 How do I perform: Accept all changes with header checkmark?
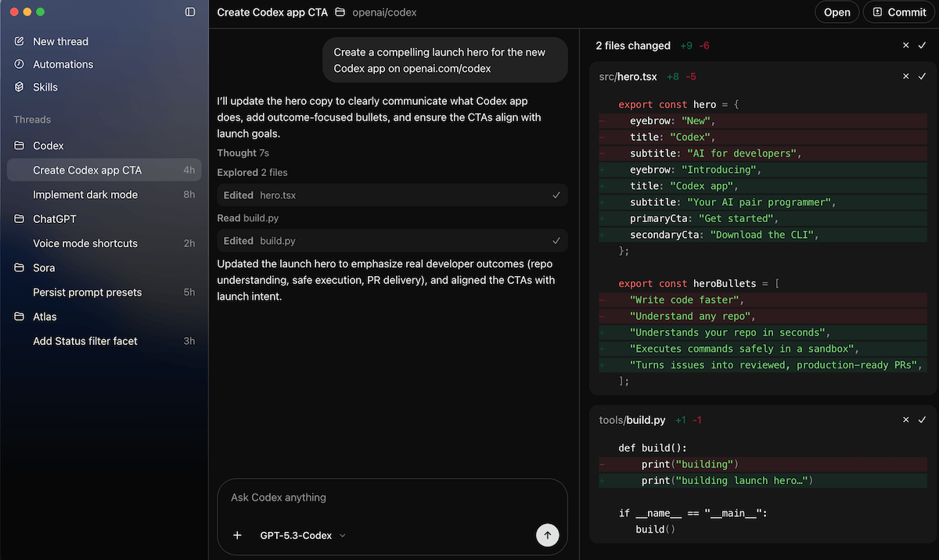coord(922,45)
